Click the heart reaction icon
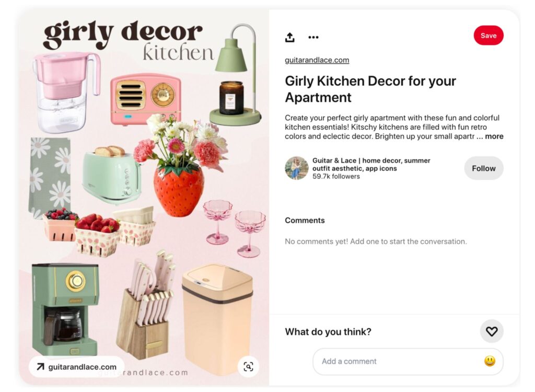Image resolution: width=535 pixels, height=392 pixels. [x=492, y=331]
